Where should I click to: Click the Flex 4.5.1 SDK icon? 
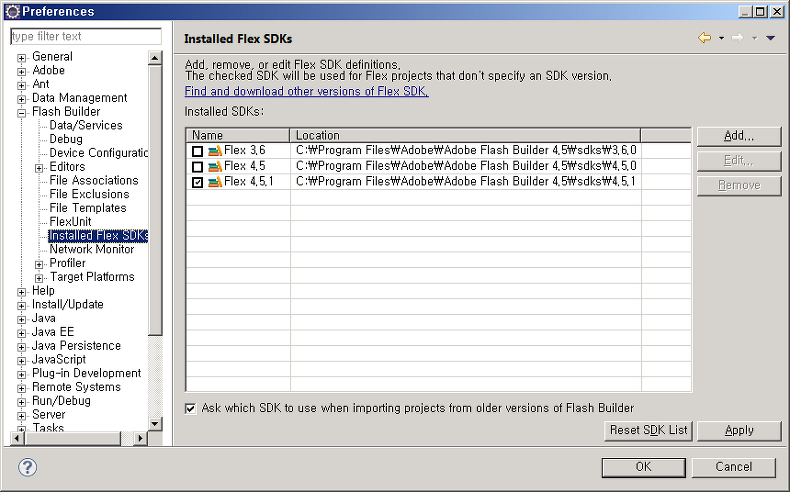click(215, 182)
